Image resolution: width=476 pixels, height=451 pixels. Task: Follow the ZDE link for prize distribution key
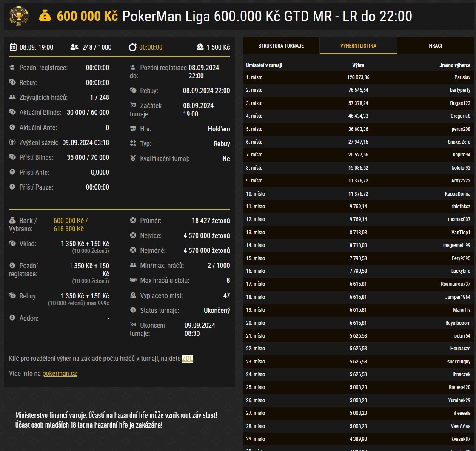pyautogui.click(x=188, y=358)
